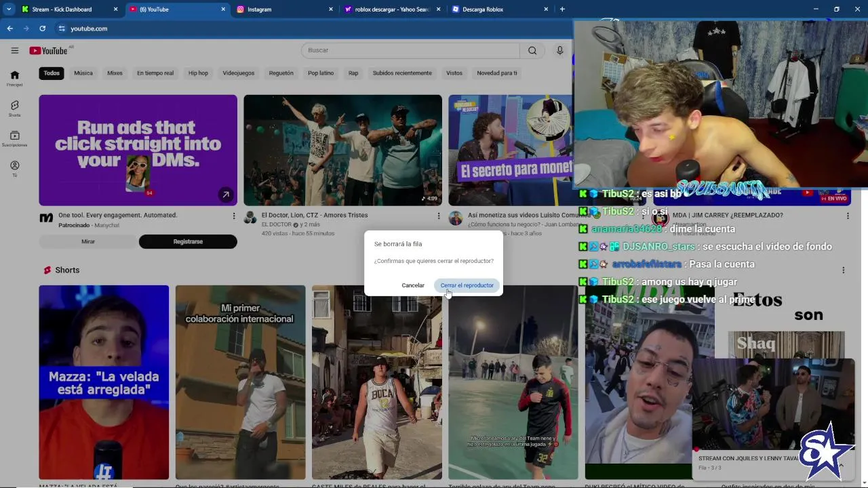Viewport: 868px width, 488px height.
Task: Open the Juan Lombana channel avatar
Action: pyautogui.click(x=455, y=218)
